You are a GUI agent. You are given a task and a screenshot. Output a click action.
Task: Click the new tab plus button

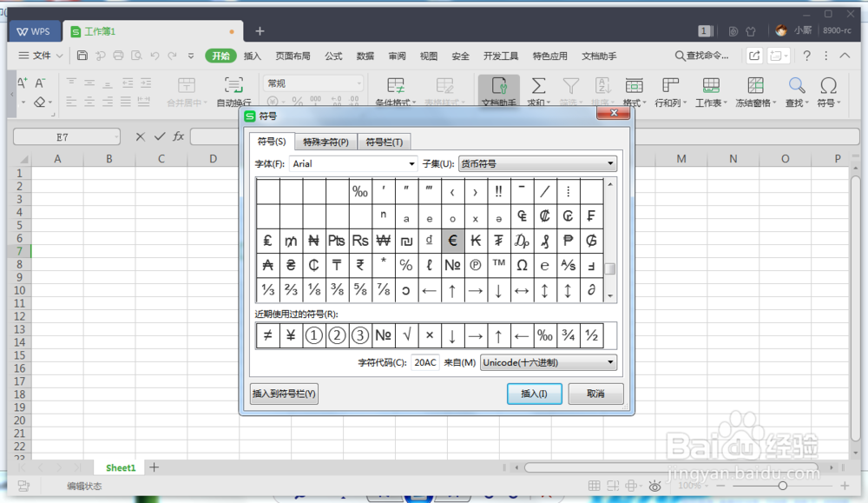(x=260, y=31)
